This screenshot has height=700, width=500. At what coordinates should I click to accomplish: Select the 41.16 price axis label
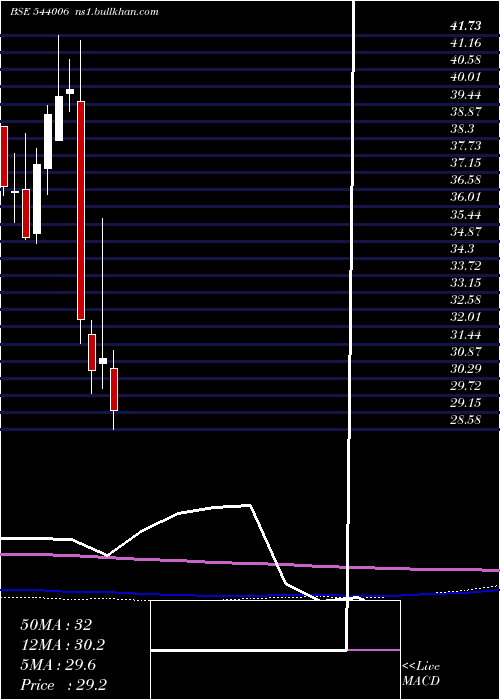click(466, 43)
